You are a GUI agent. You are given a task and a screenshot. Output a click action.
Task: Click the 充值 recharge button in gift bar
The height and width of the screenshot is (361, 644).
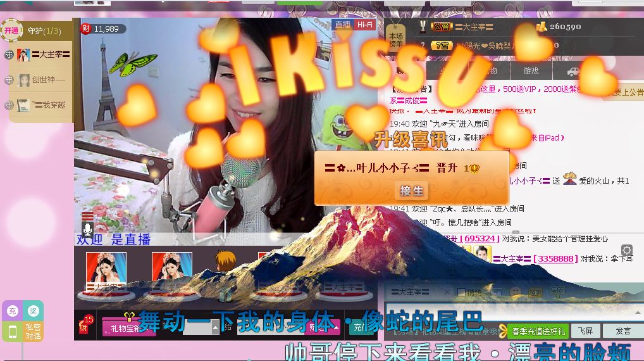[362, 327]
